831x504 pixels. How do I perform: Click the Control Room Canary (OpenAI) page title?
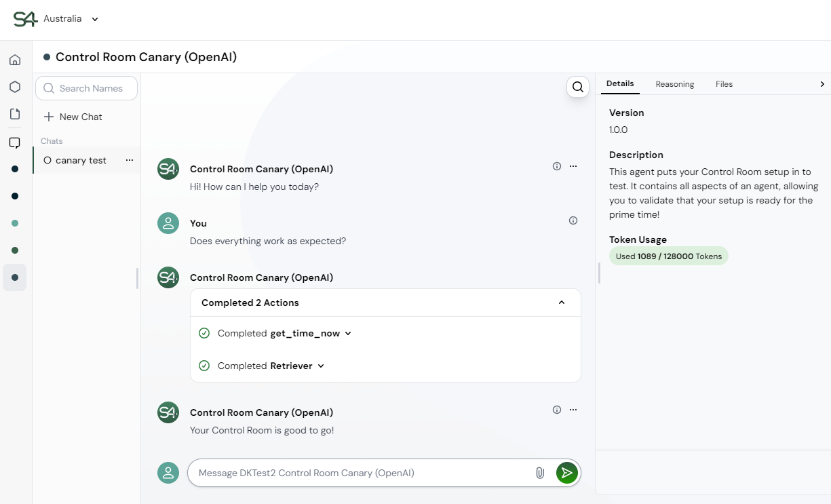point(146,57)
